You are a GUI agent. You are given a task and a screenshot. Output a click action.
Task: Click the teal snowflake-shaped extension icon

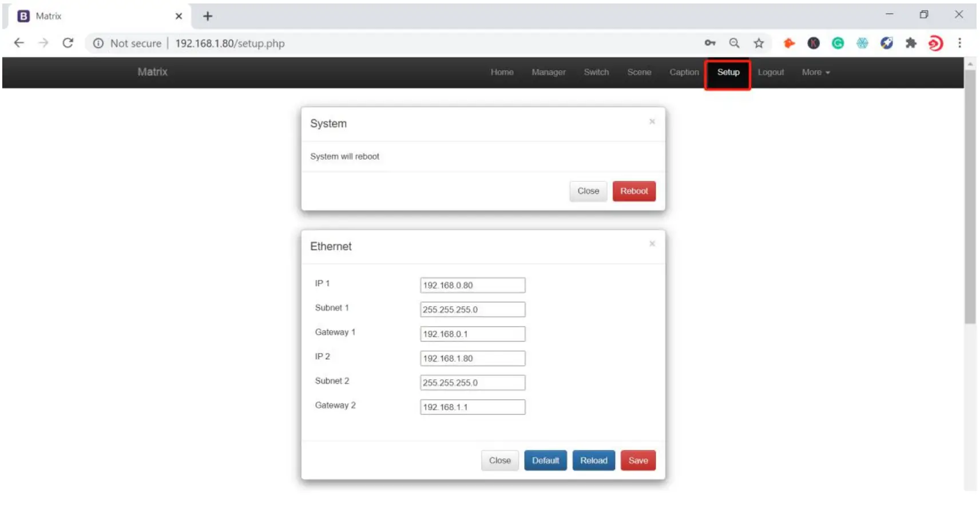tap(862, 43)
